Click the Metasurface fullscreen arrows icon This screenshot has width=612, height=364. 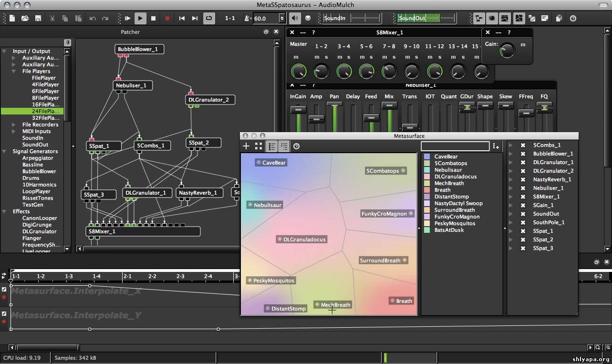[x=259, y=146]
